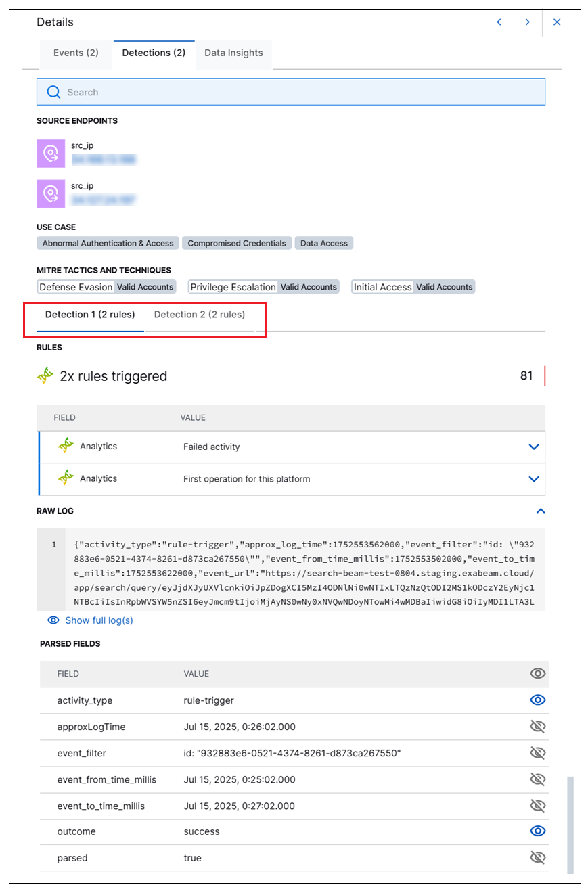This screenshot has height=889, width=588.
Task: Click the event_filter id value
Action: 292,753
